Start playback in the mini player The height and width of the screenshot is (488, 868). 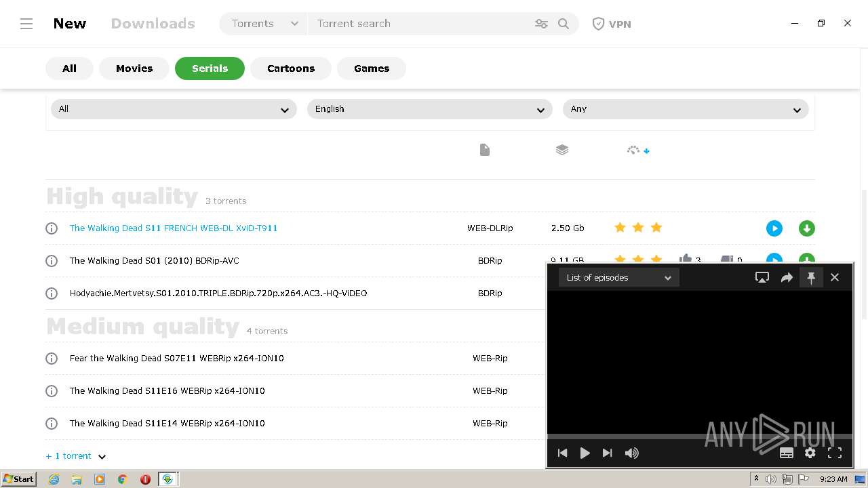pyautogui.click(x=585, y=453)
